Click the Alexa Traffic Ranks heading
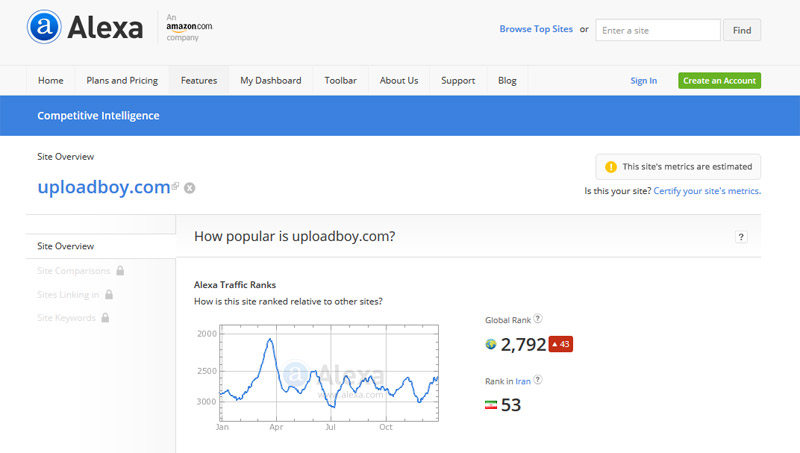 (x=235, y=285)
